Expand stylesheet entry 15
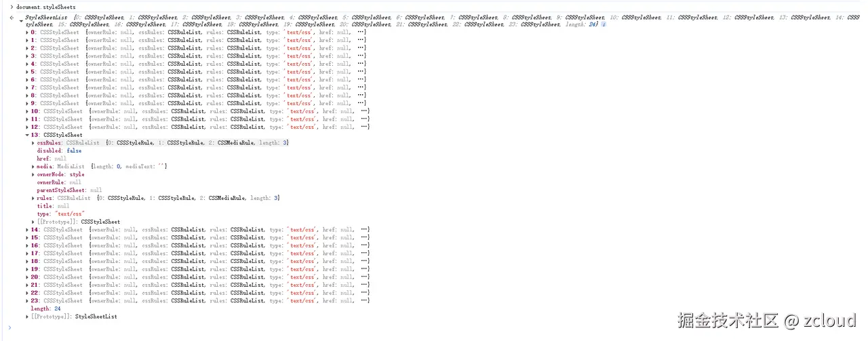Screen dimensions: 868x341 tap(28, 237)
